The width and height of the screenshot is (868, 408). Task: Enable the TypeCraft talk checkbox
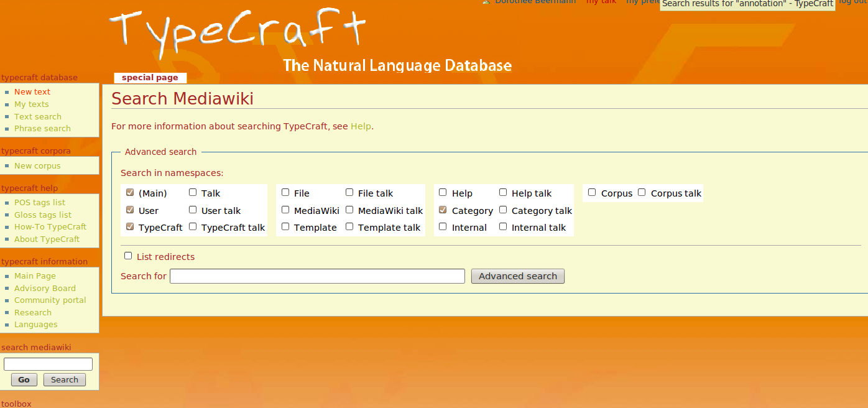pos(193,227)
